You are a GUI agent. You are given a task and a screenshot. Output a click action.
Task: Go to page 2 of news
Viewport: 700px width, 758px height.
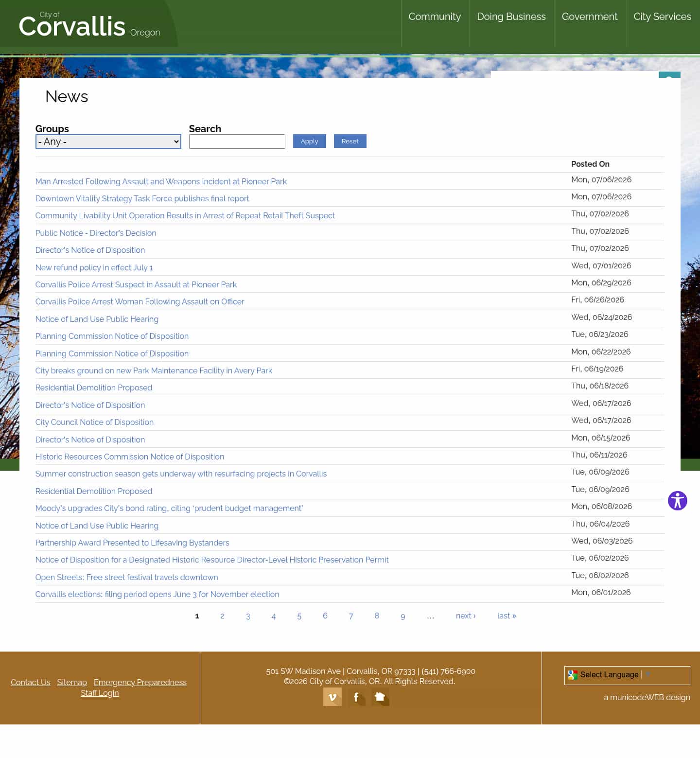coord(222,616)
